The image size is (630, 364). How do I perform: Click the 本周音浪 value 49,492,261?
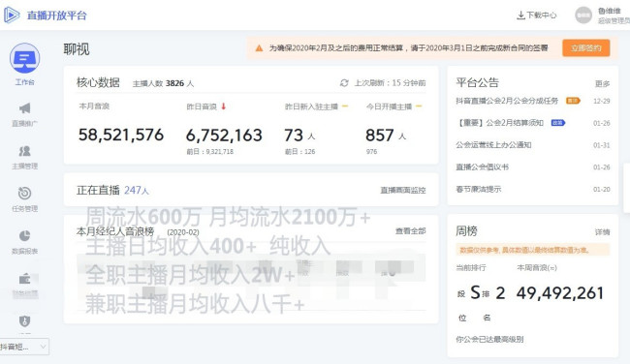[x=560, y=293]
